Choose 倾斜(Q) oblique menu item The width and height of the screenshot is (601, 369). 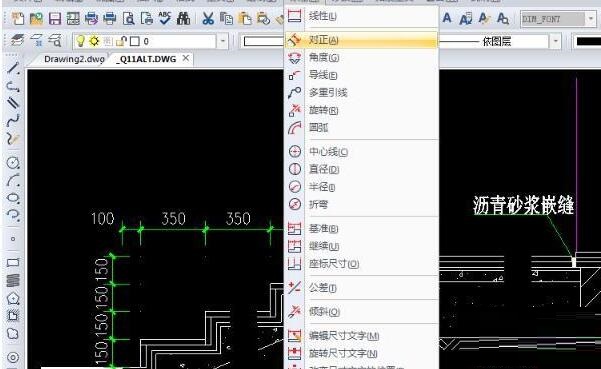coord(361,312)
